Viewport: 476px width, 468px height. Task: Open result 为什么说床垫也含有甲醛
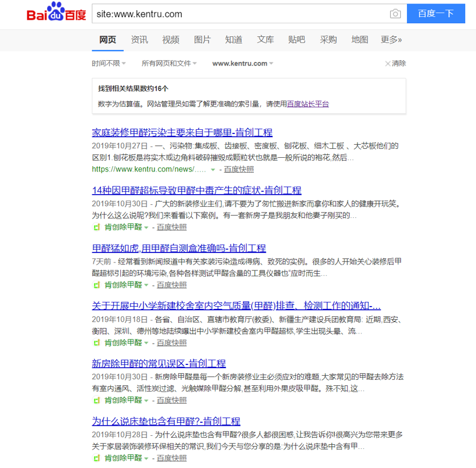pos(166,422)
